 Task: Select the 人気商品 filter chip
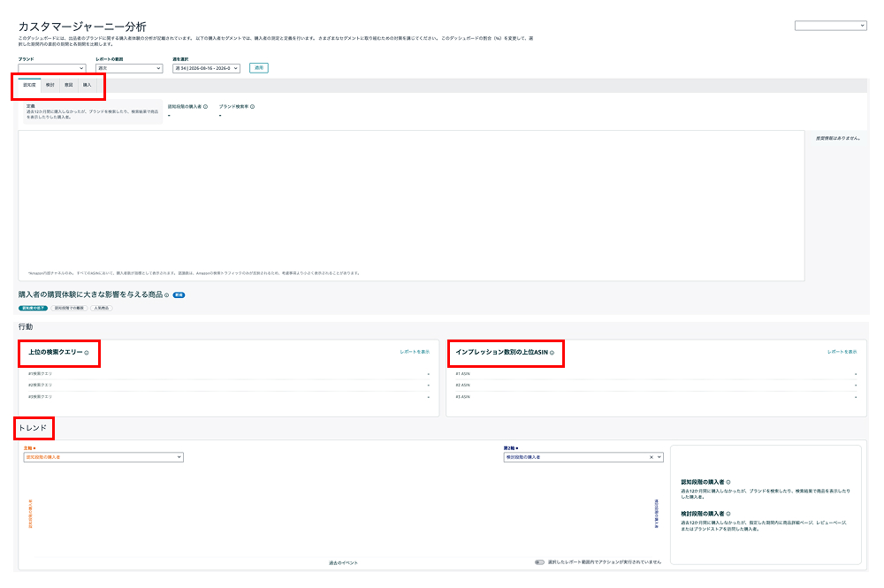tap(102, 309)
